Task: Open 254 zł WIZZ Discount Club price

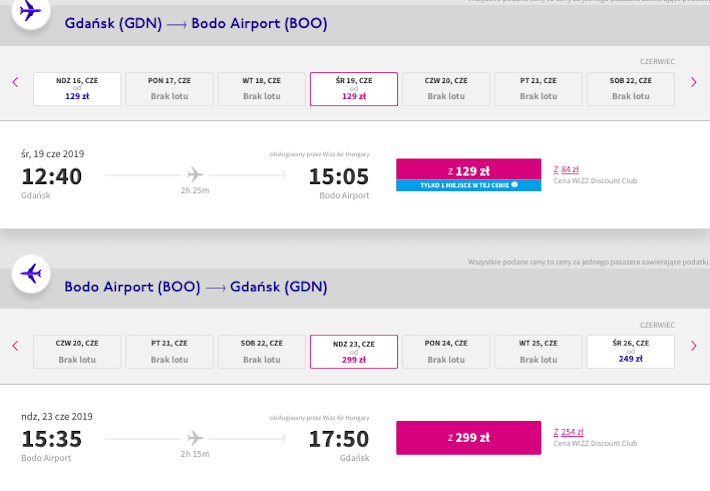Action: click(568, 432)
